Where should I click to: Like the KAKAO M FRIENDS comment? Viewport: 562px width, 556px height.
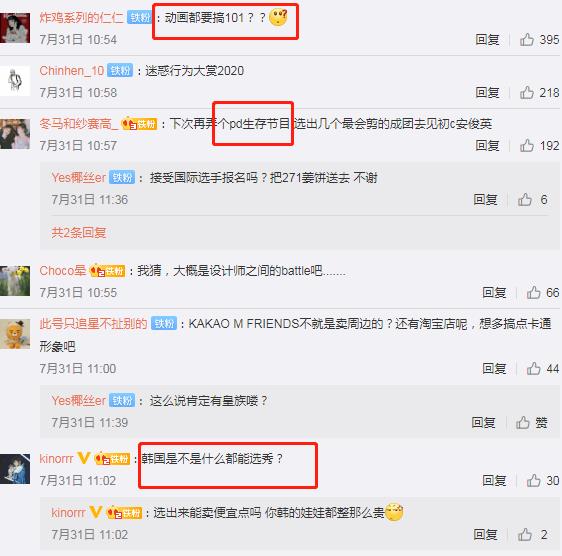tap(534, 369)
